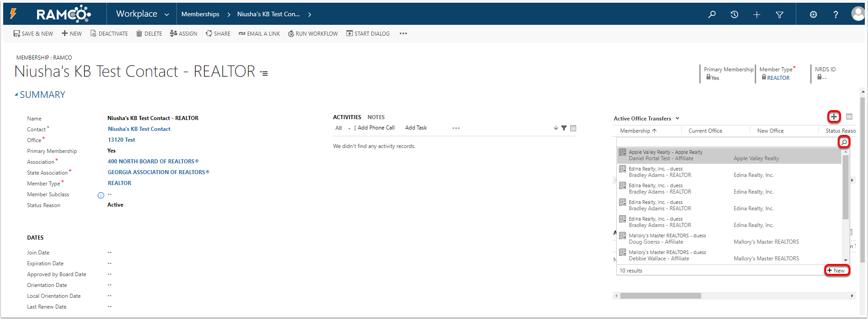Open the search magnifier in top bar
The width and height of the screenshot is (868, 319).
(x=712, y=14)
